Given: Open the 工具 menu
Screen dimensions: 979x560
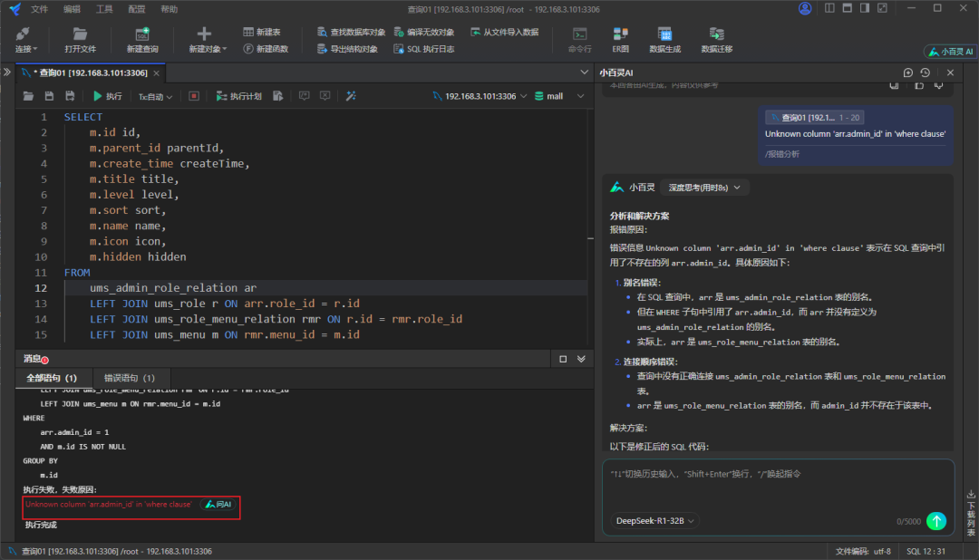Looking at the screenshot, I should 104,8.
